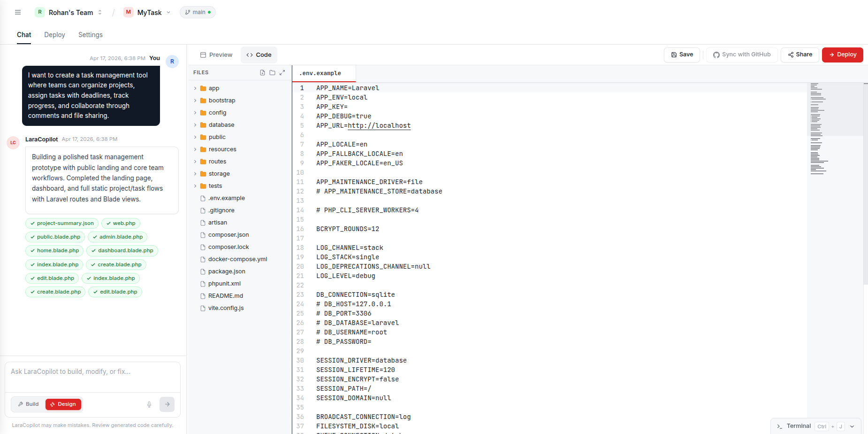Save the current project

682,54
